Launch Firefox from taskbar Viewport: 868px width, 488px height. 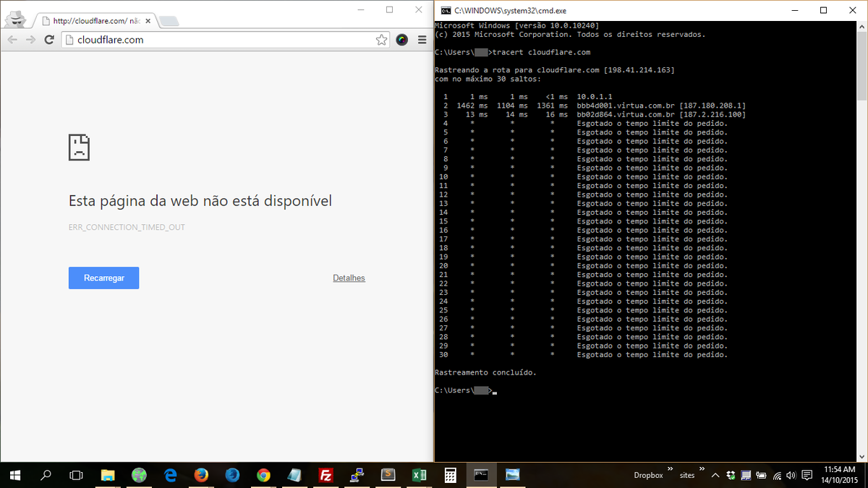[201, 475]
